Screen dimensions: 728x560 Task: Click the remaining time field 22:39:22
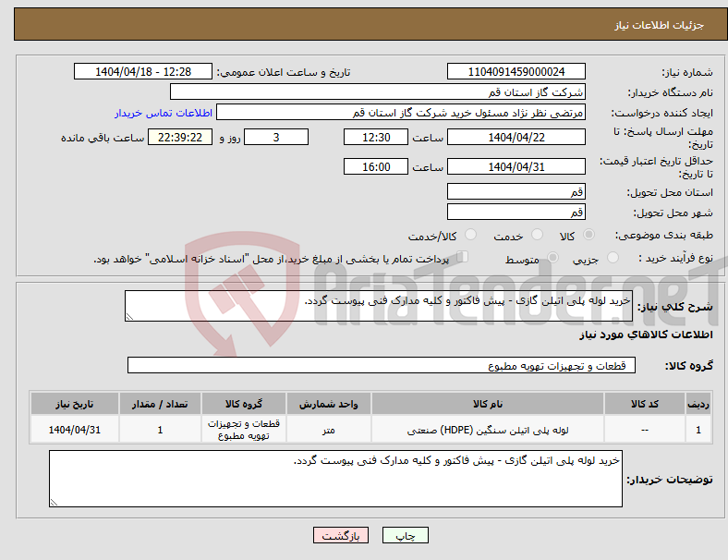coord(179,137)
